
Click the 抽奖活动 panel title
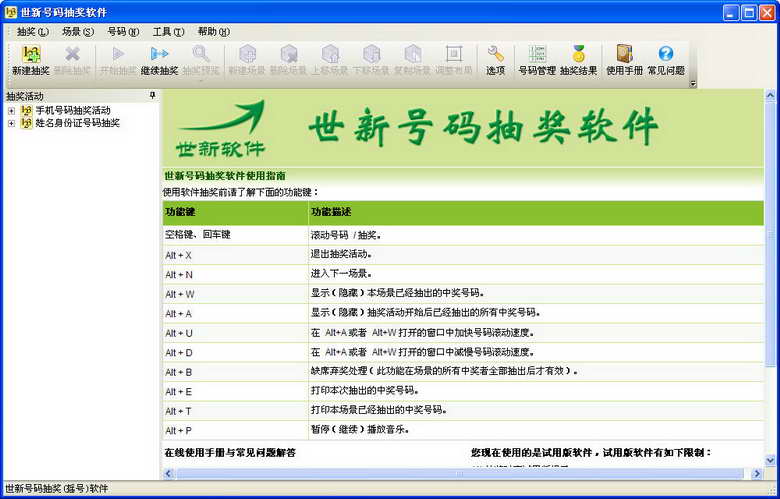click(x=25, y=96)
